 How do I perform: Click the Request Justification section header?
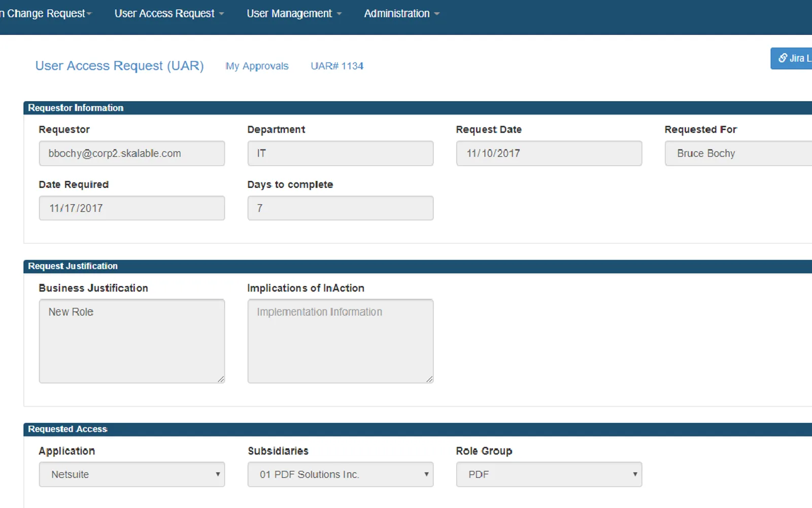[418, 266]
